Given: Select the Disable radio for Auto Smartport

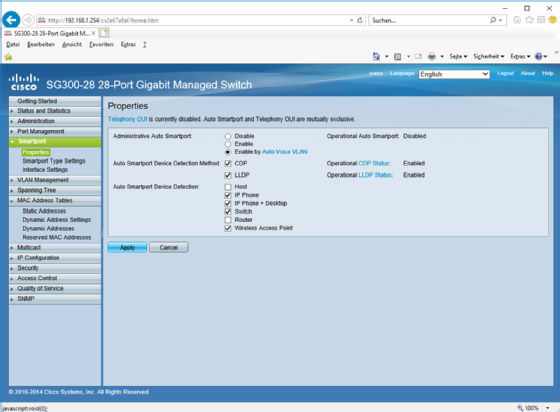Looking at the screenshot, I should [228, 136].
